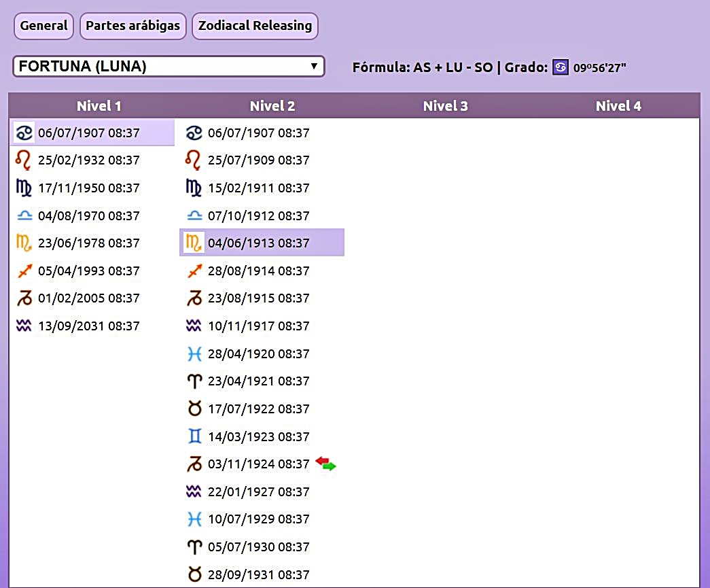Switch to Partes arábigas tab

(133, 26)
